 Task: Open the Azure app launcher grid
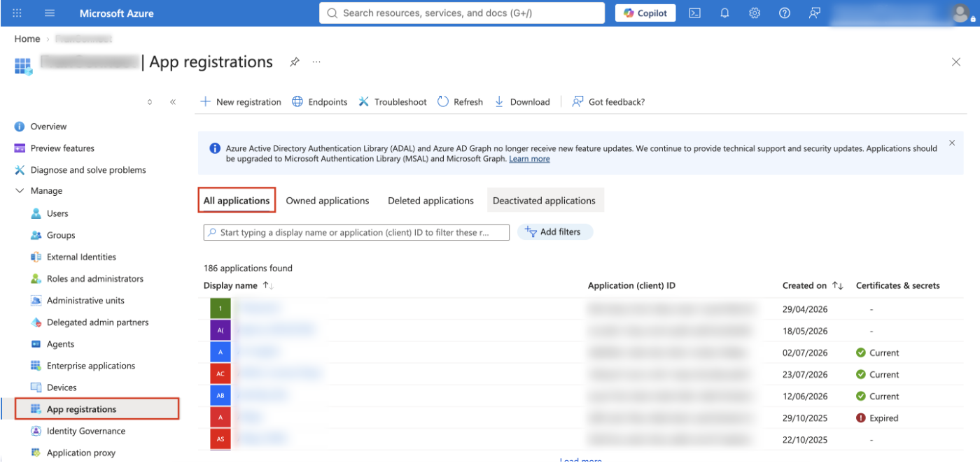(x=17, y=13)
